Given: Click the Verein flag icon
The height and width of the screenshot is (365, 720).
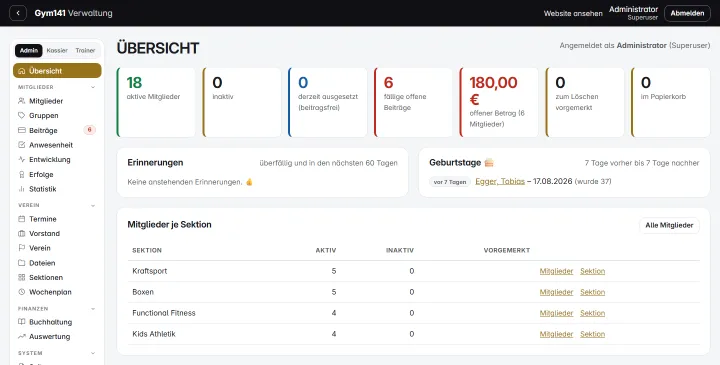Looking at the screenshot, I should tap(22, 248).
